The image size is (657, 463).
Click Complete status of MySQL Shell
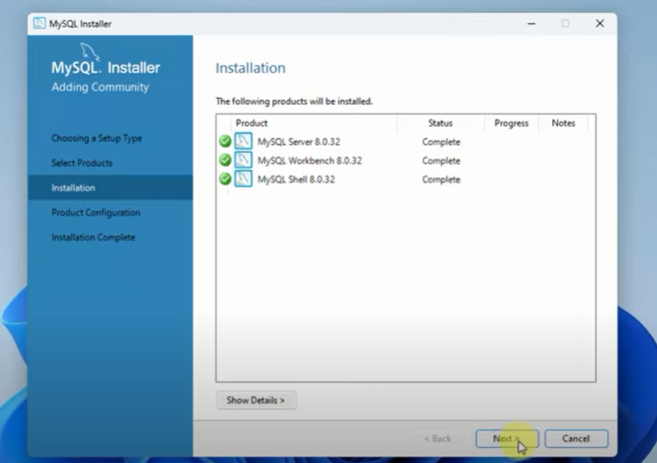(x=441, y=180)
